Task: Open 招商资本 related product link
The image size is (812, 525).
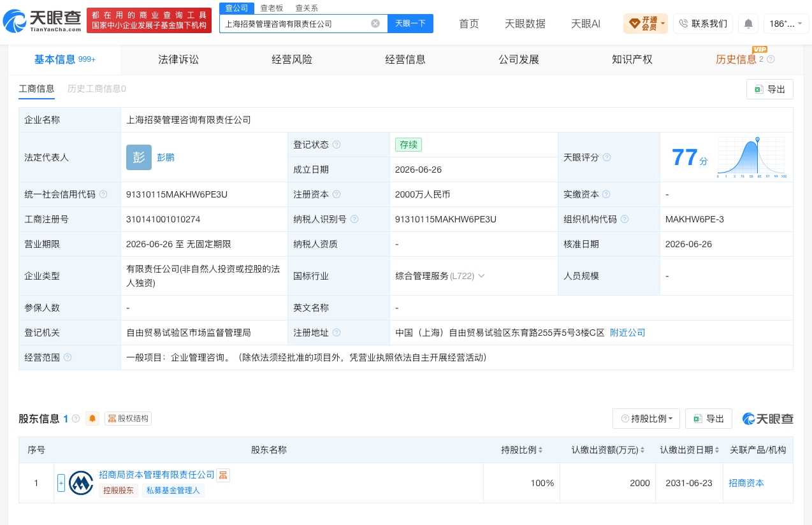Action: coord(746,483)
